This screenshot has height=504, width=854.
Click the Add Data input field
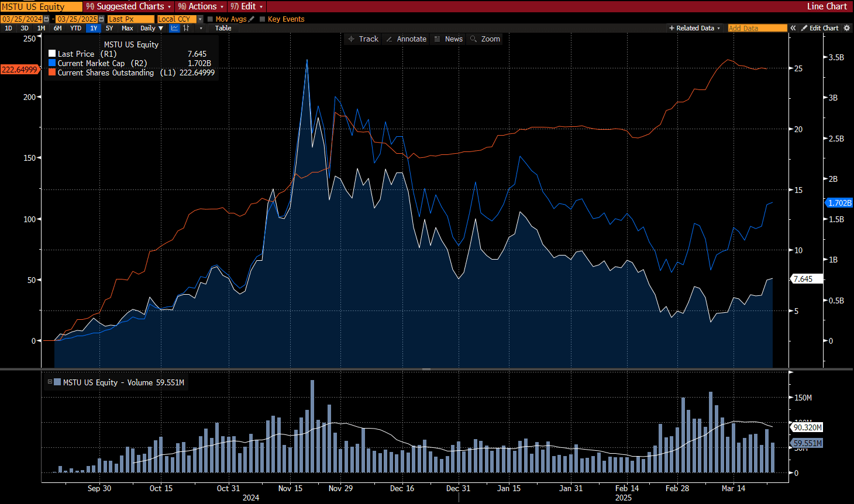[757, 28]
